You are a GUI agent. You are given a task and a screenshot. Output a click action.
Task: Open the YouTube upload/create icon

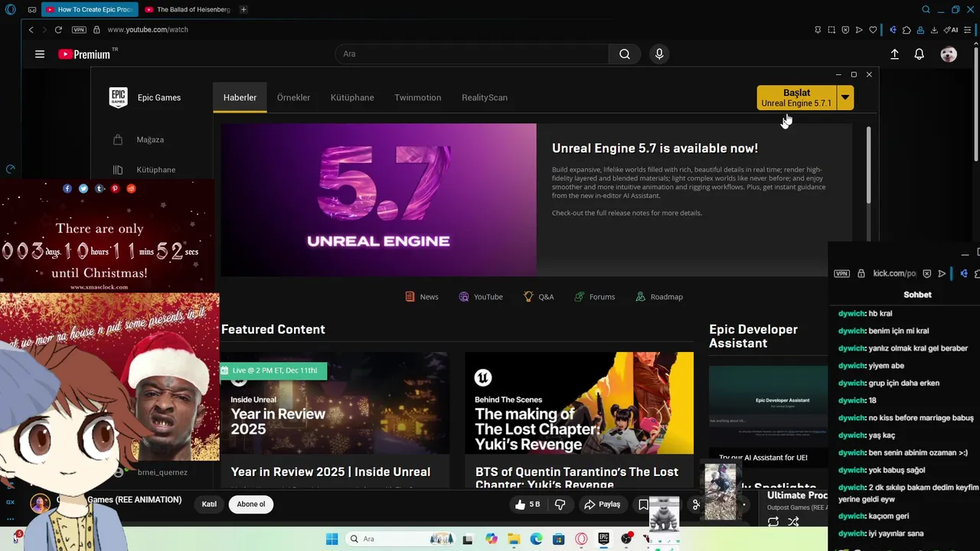[894, 54]
